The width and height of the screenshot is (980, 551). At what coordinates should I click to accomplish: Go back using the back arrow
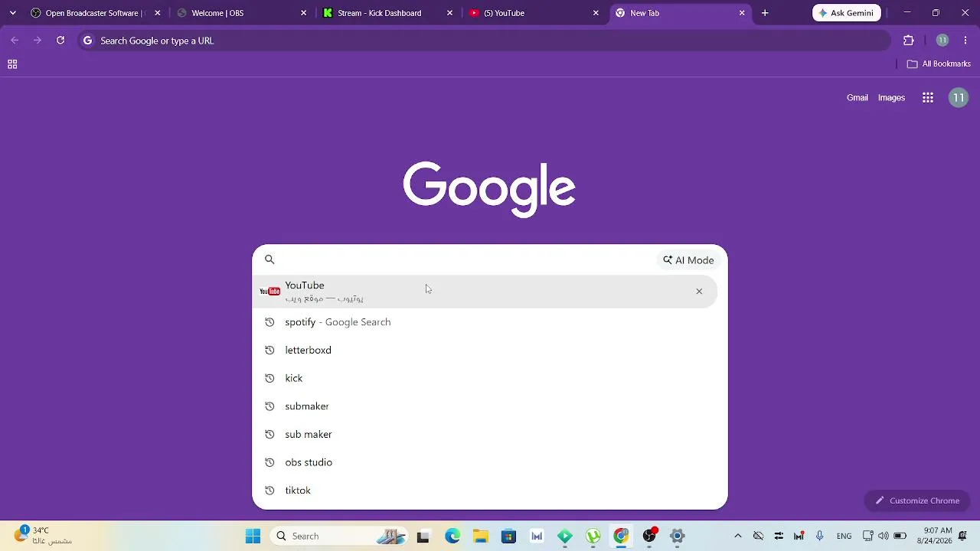pyautogui.click(x=15, y=41)
